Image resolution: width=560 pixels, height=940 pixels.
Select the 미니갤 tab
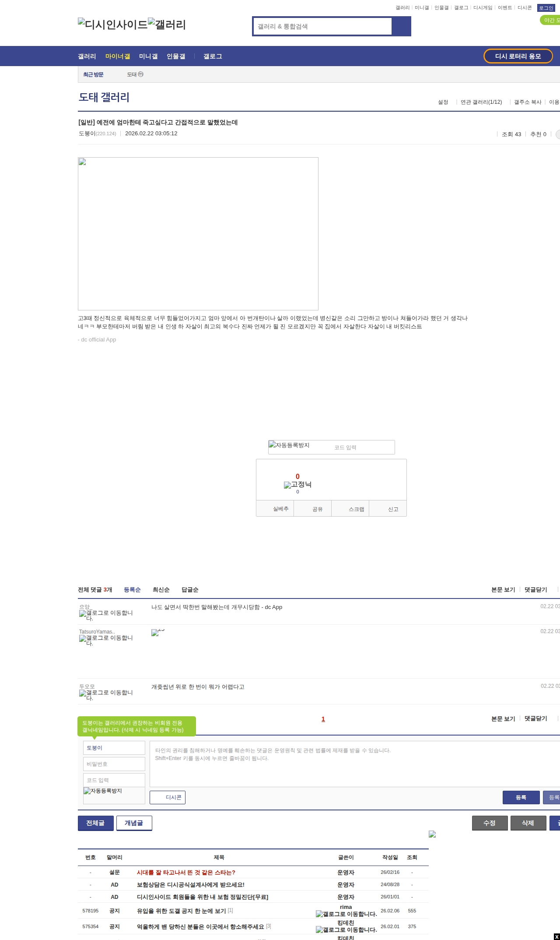tap(148, 56)
